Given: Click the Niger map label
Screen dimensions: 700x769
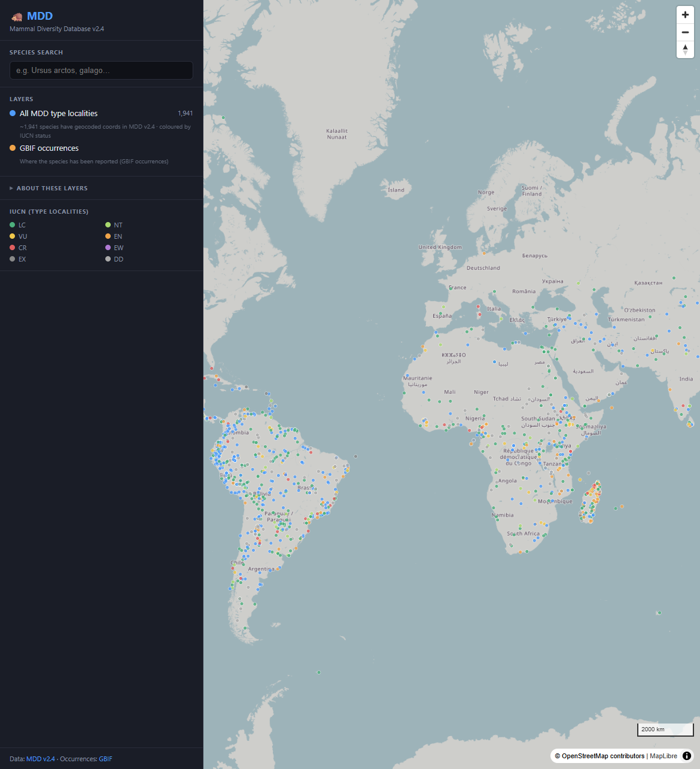Looking at the screenshot, I should pos(482,393).
